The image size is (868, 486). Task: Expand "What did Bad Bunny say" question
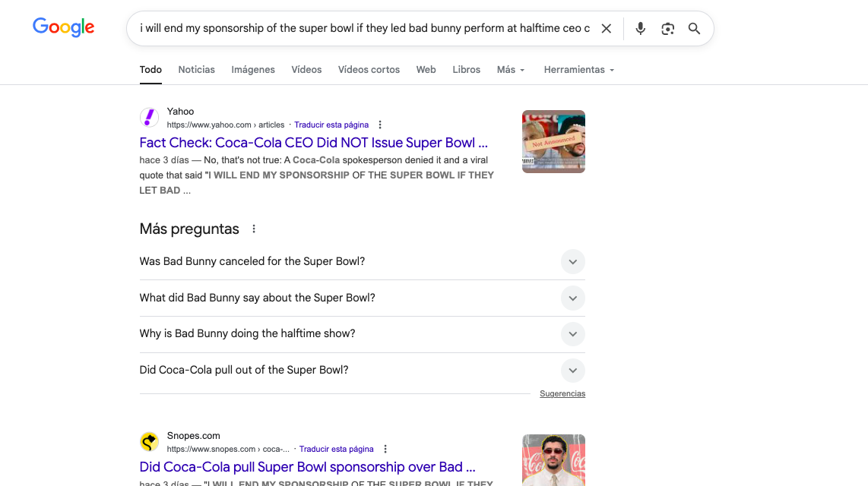572,298
